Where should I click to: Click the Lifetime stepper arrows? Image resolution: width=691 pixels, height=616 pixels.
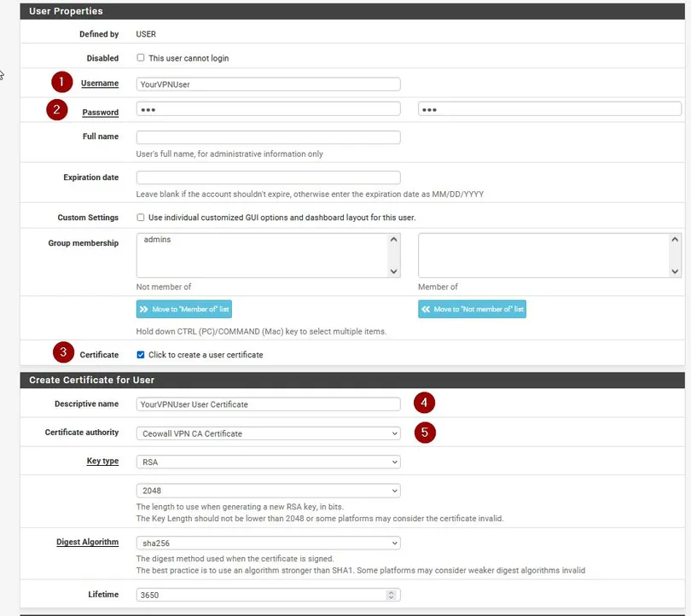pyautogui.click(x=392, y=595)
